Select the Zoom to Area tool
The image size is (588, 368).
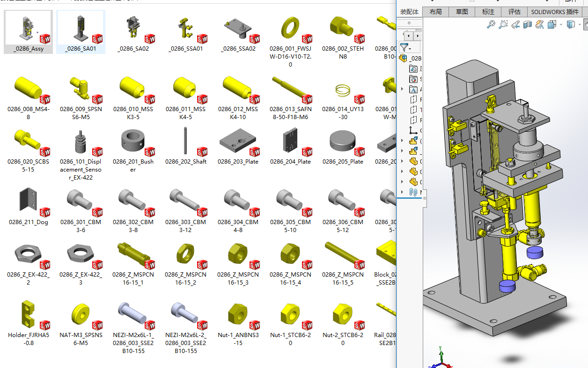pyautogui.click(x=503, y=24)
